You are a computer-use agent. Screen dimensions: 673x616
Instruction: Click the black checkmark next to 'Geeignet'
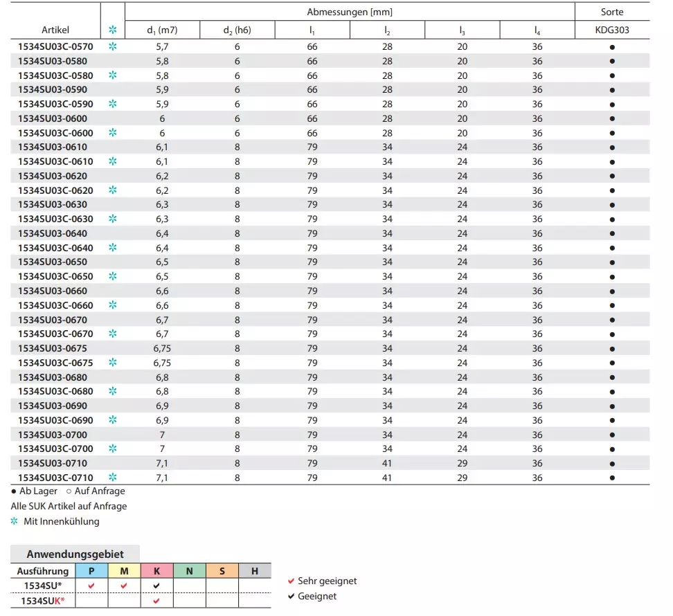pyautogui.click(x=291, y=596)
